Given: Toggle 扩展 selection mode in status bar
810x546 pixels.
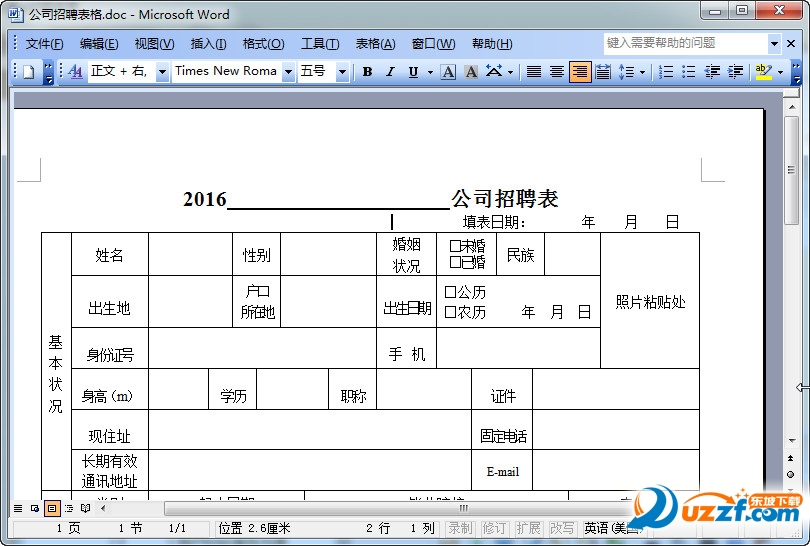Looking at the screenshot, I should tap(528, 528).
